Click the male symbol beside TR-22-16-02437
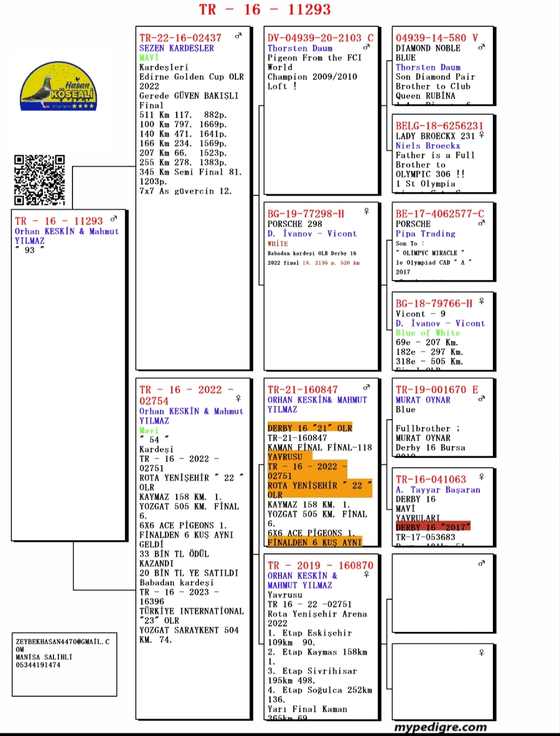 pos(238,35)
